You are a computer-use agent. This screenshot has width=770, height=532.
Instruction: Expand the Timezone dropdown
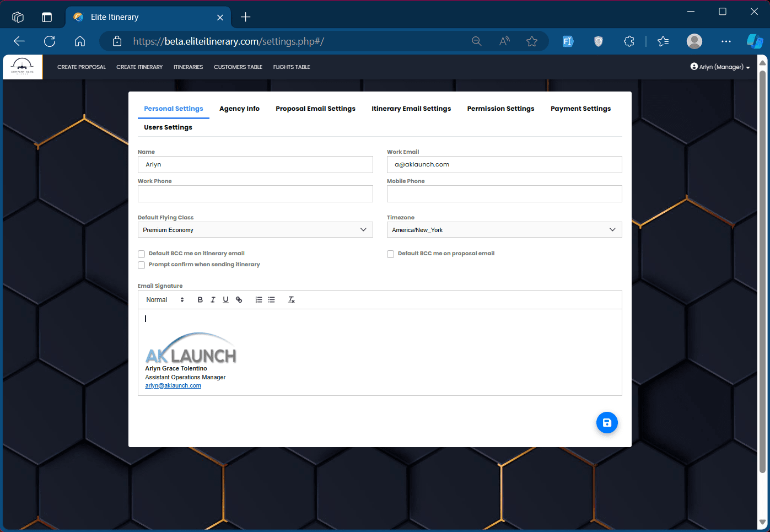pyautogui.click(x=504, y=230)
